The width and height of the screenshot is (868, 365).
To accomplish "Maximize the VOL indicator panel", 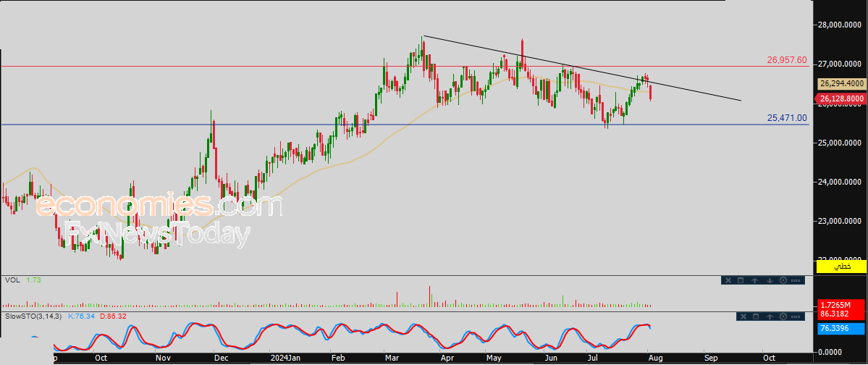I will pos(741,280).
